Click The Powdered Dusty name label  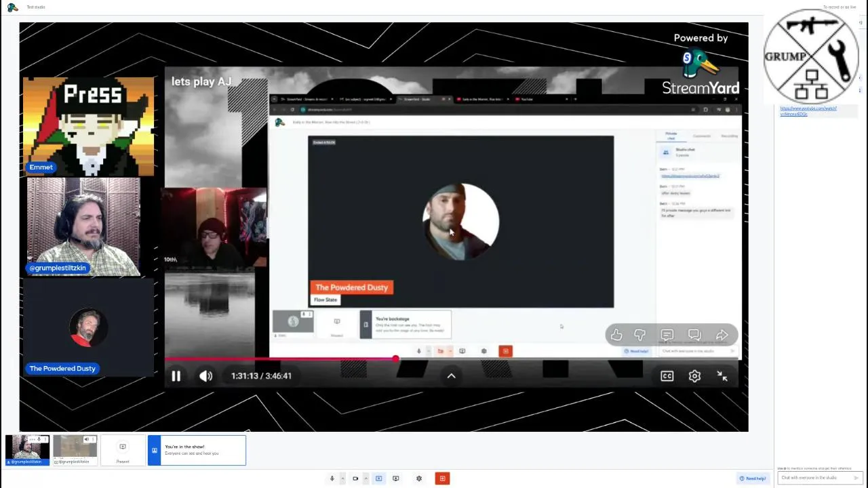[x=62, y=369]
